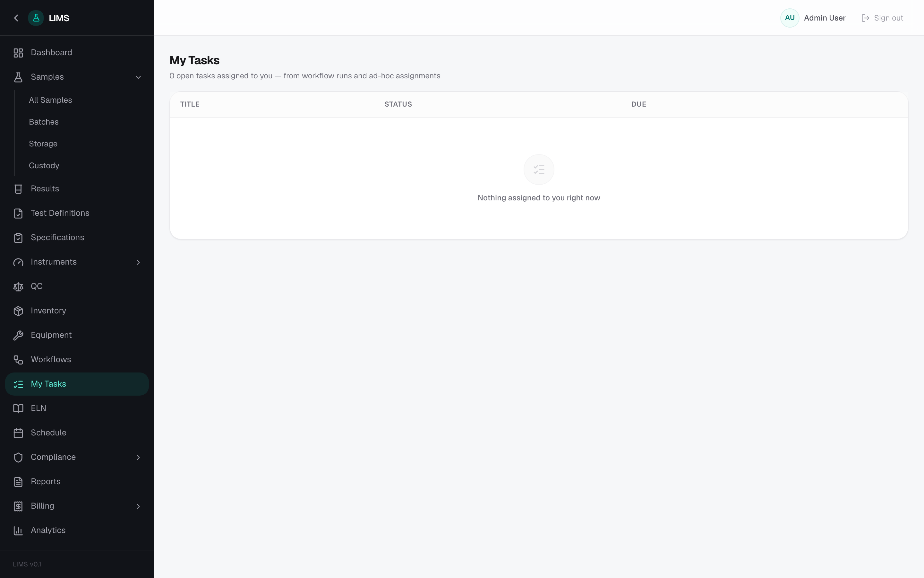Click the empty-state checklist icon
Screen dimensions: 924x578
tap(539, 169)
